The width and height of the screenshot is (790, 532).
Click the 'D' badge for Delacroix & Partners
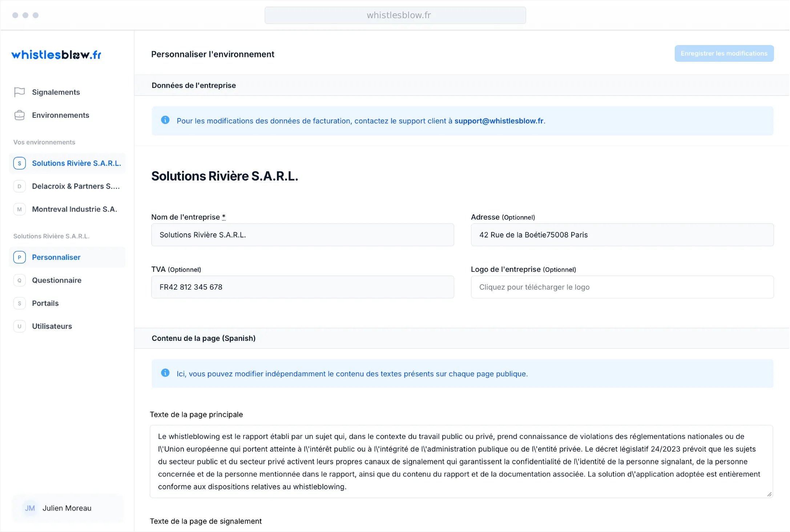19,186
